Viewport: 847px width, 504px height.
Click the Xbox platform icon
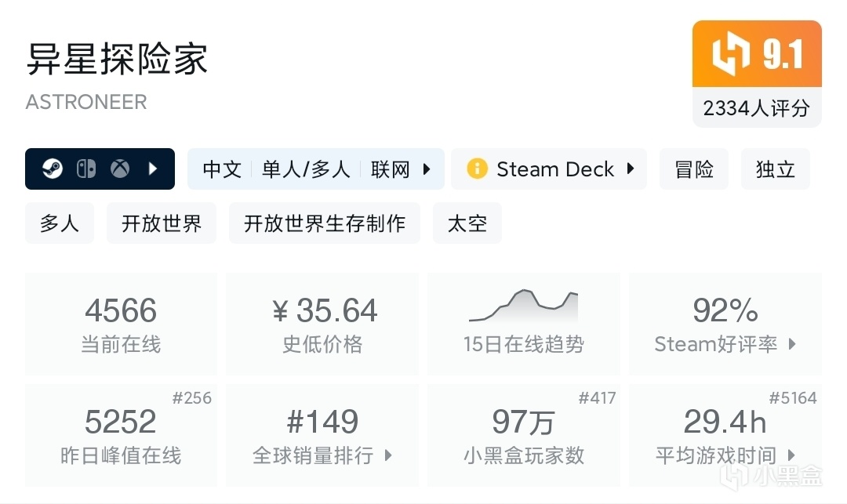pyautogui.click(x=119, y=169)
